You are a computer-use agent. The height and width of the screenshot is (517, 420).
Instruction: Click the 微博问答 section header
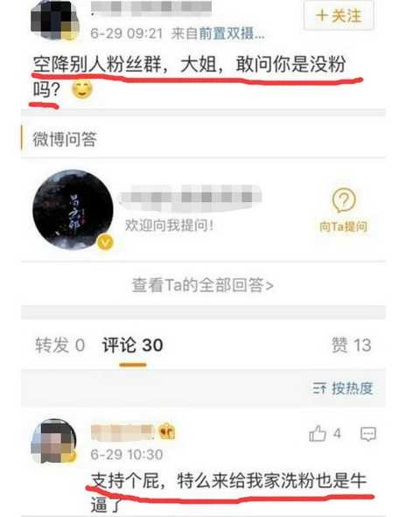65,139
